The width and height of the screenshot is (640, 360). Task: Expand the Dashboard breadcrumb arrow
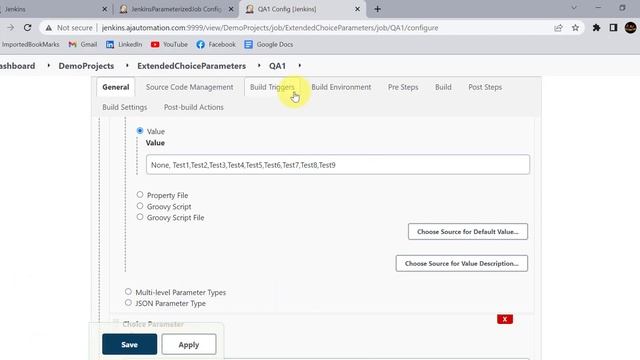tap(48, 66)
